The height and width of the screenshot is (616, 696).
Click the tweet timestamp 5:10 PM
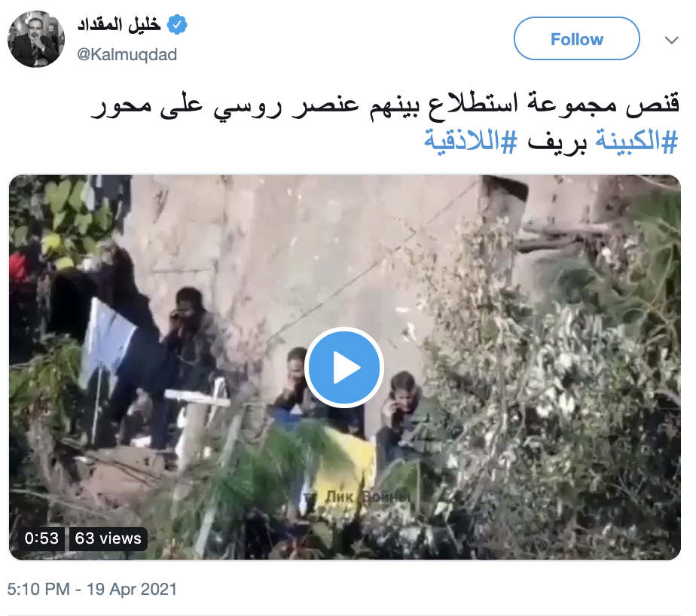pos(38,590)
